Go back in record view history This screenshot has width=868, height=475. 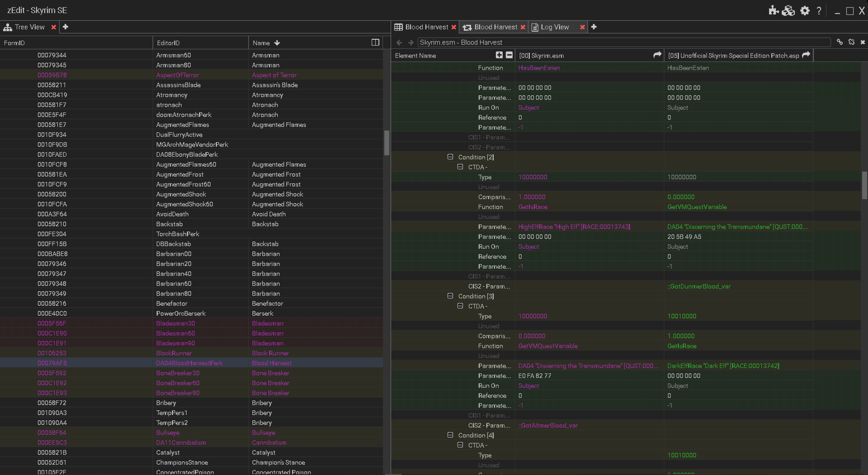point(399,43)
